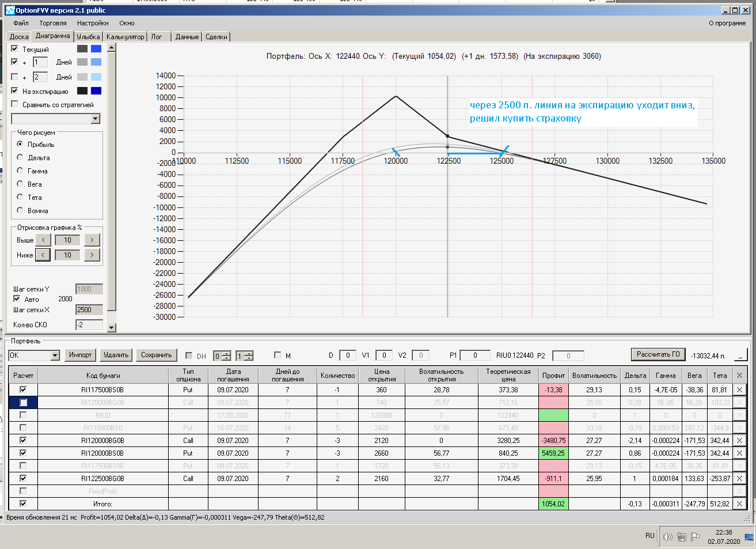Viewport: 756px width, 549px height.
Task: Increase the first DH spinner showing 0
Action: click(x=227, y=353)
